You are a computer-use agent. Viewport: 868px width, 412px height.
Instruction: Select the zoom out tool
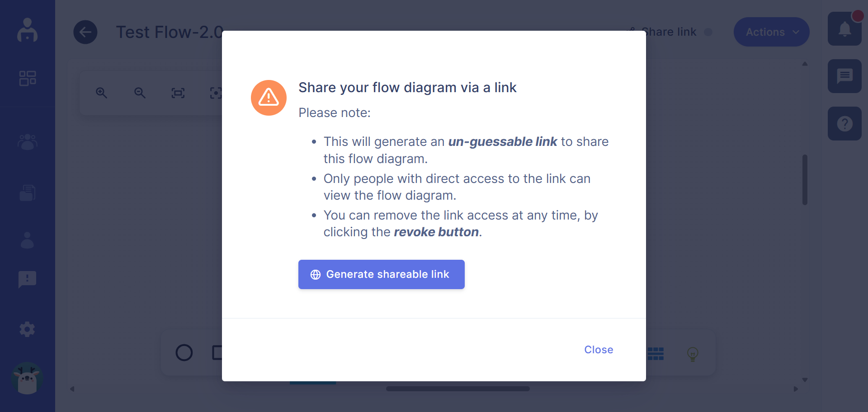click(x=140, y=93)
